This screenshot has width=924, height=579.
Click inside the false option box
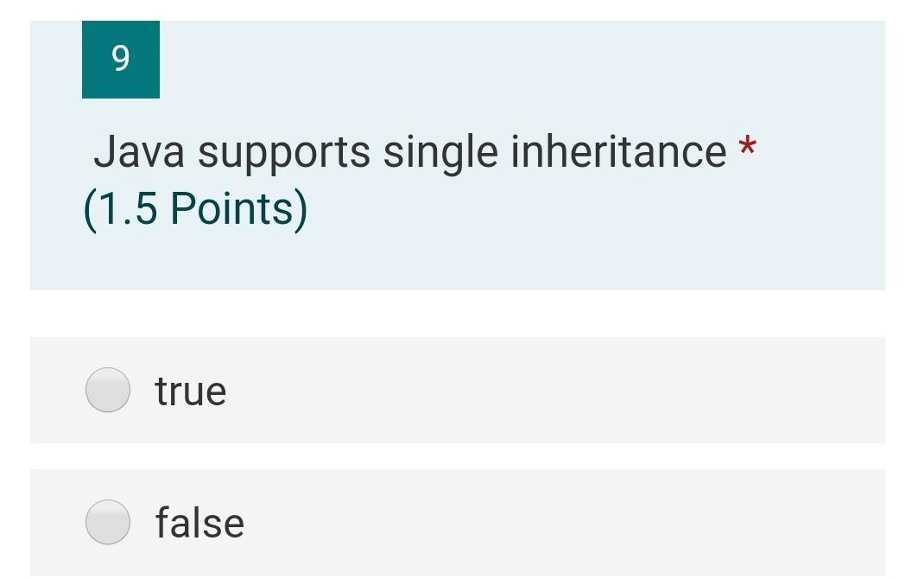tap(345, 522)
